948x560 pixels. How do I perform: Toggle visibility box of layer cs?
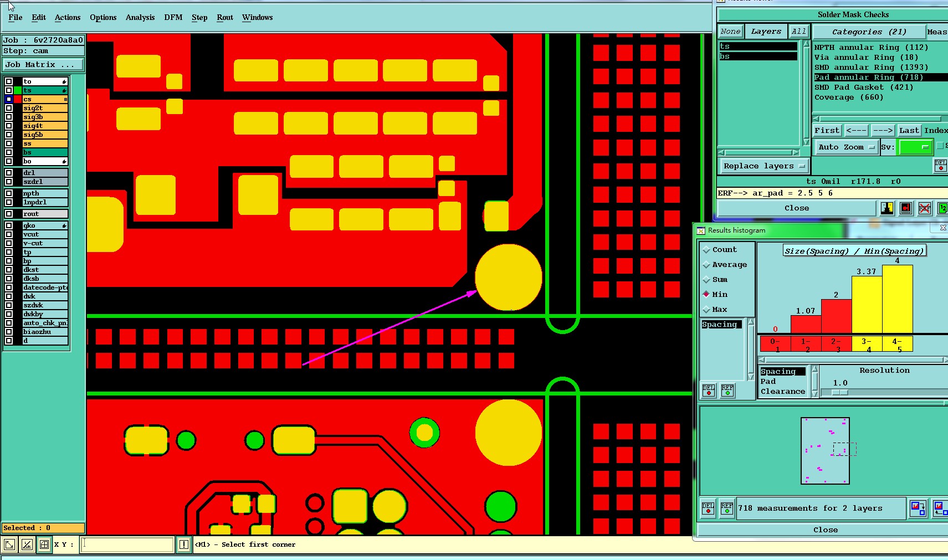click(x=9, y=99)
